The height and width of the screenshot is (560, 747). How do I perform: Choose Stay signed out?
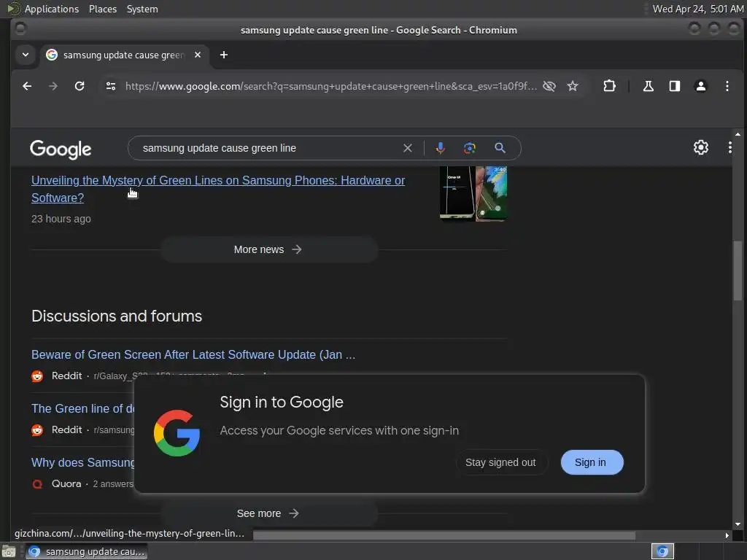coord(500,462)
